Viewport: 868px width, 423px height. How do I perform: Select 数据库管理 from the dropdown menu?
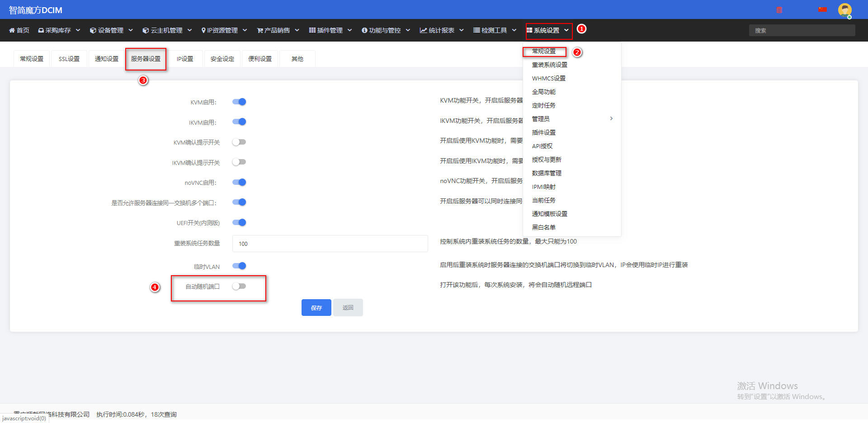click(547, 173)
